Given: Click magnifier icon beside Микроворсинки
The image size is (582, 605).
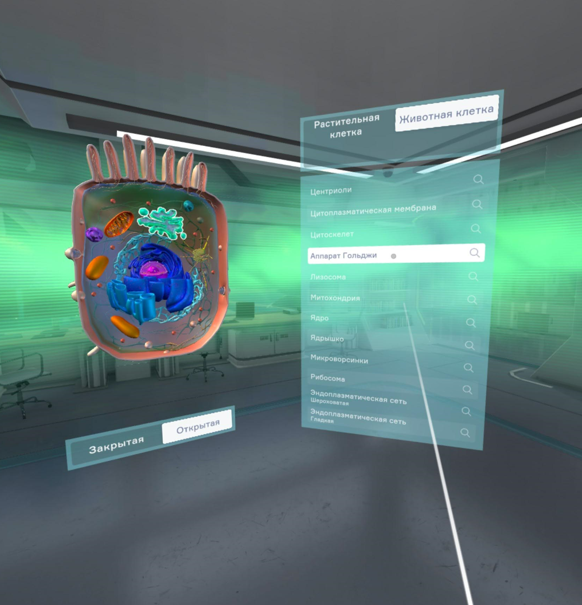Looking at the screenshot, I should tap(468, 368).
